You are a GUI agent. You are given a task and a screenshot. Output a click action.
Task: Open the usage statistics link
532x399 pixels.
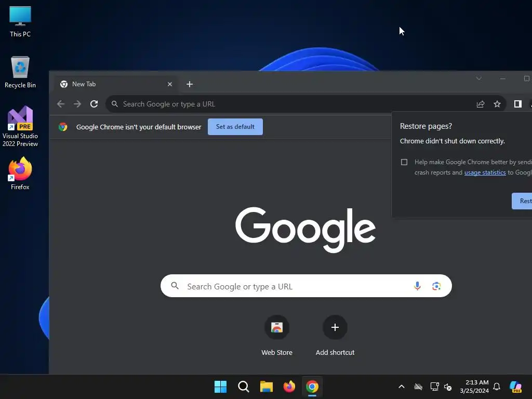click(x=485, y=172)
